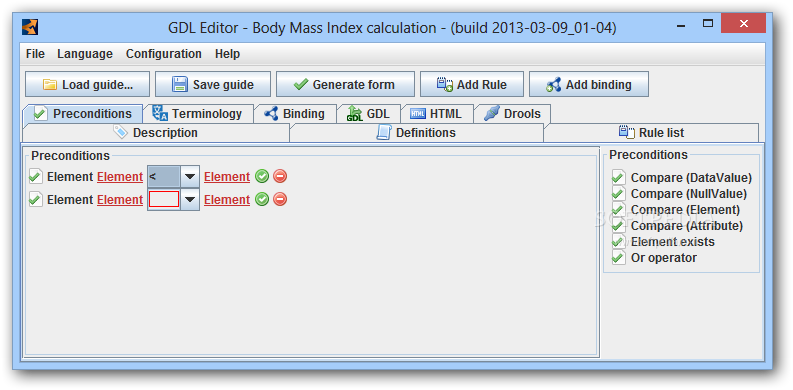Click the GDL Editor app icon in title bar
Screen dimensions: 793x390
point(30,27)
